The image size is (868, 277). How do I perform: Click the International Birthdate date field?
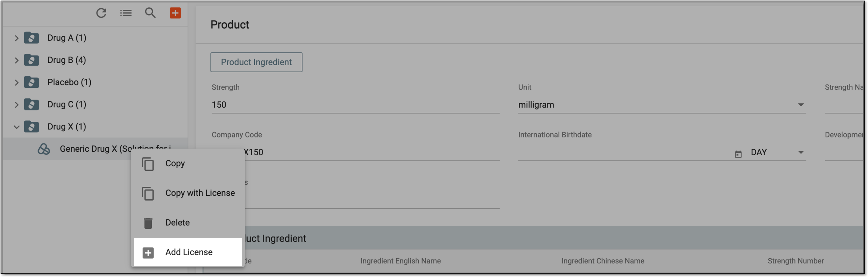click(625, 152)
